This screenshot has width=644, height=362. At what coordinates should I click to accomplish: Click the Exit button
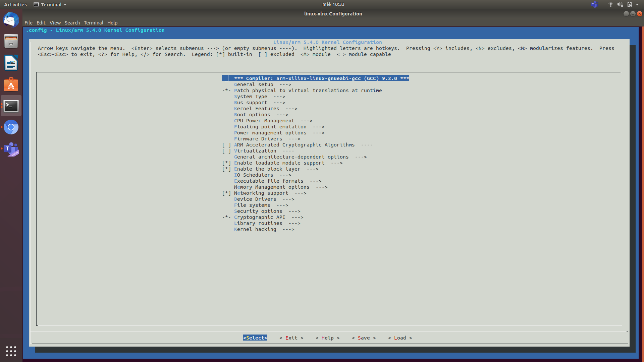point(291,338)
